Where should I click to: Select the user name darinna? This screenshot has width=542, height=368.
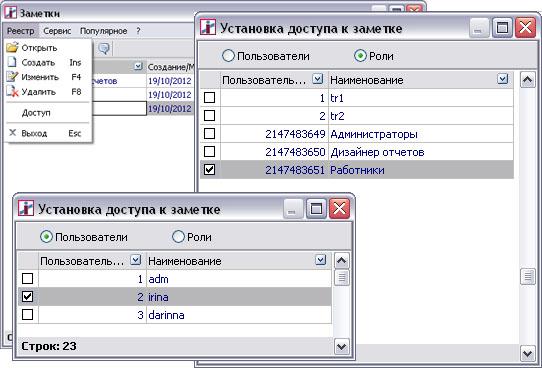pos(166,315)
